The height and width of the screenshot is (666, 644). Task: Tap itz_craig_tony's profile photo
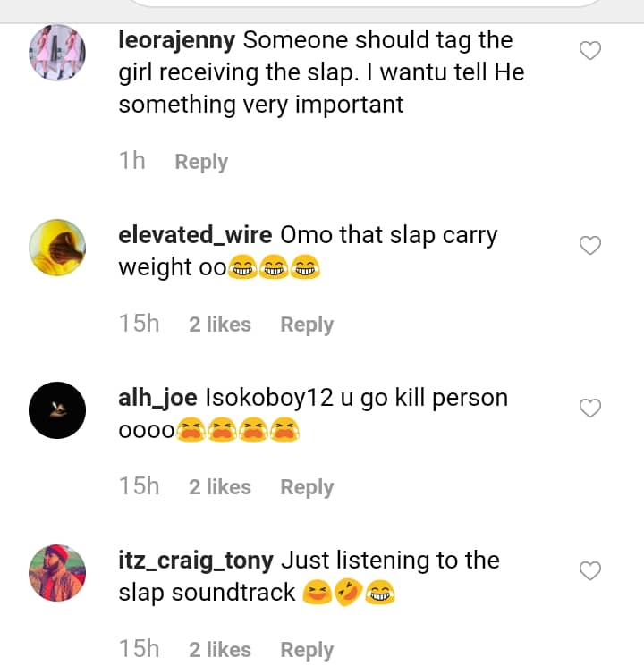pyautogui.click(x=57, y=573)
